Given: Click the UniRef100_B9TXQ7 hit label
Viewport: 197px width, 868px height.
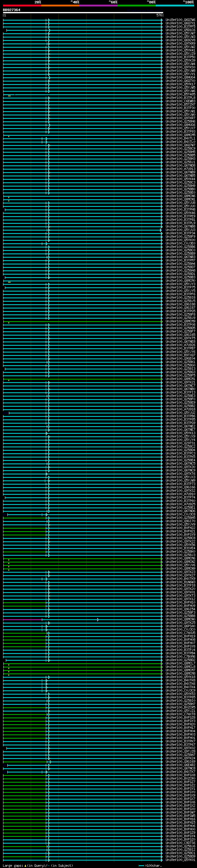Looking at the screenshot, I should point(180,355).
